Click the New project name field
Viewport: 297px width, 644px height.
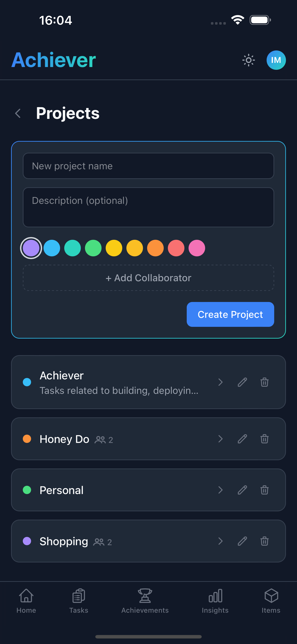148,166
